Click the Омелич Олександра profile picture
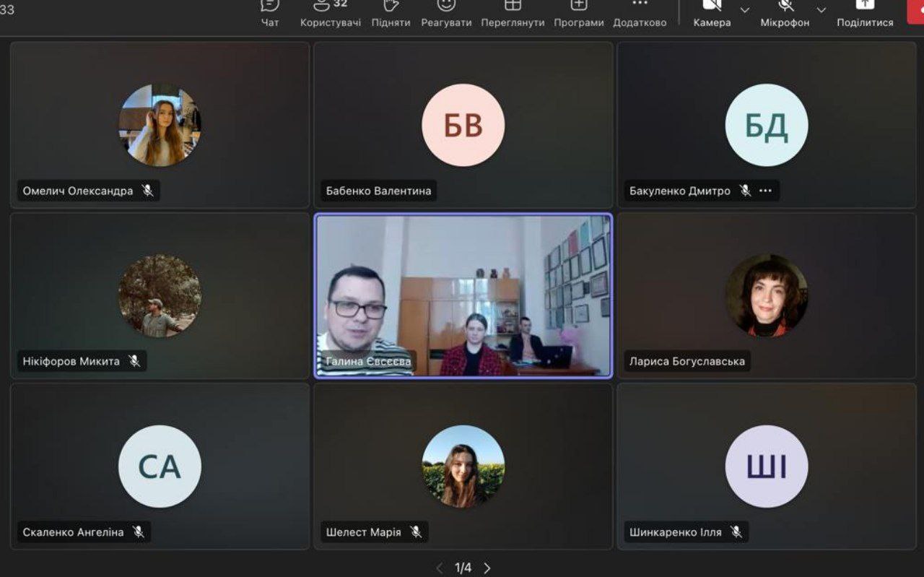This screenshot has height=577, width=924. click(160, 125)
